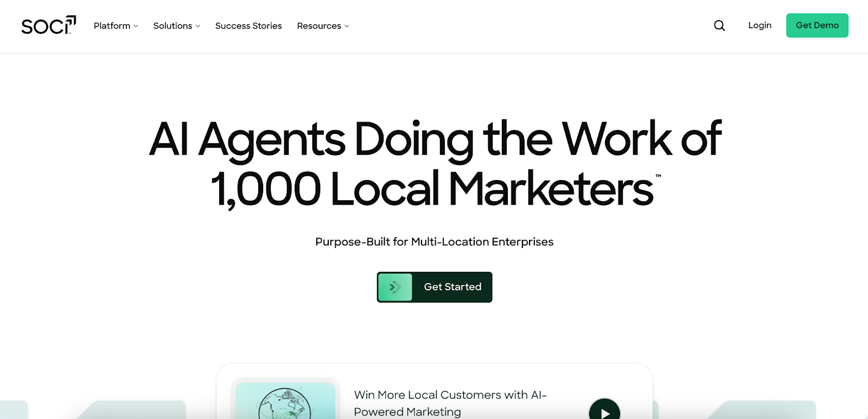Go to Success Stories
The width and height of the screenshot is (868, 419).
pyautogui.click(x=248, y=26)
